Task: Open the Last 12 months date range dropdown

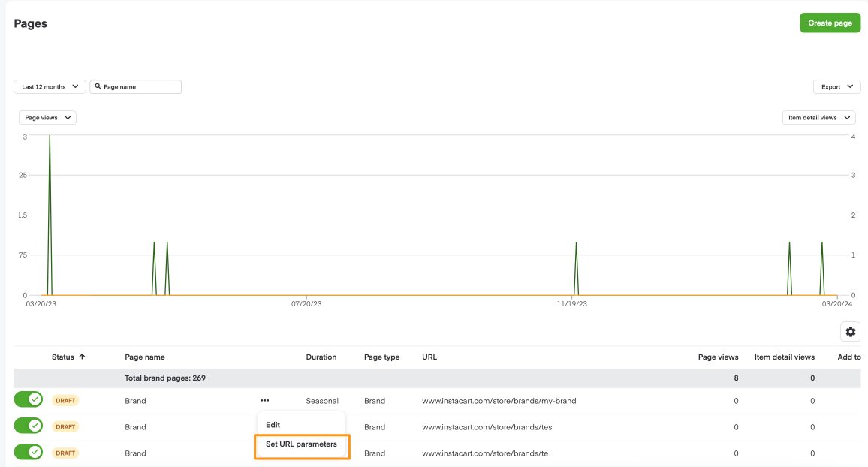Action: [50, 86]
